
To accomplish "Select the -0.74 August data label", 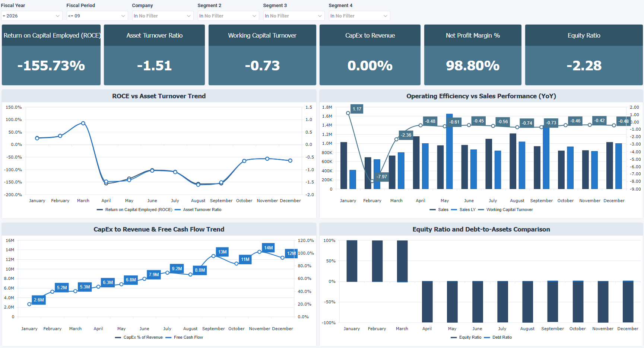I will tap(527, 123).
